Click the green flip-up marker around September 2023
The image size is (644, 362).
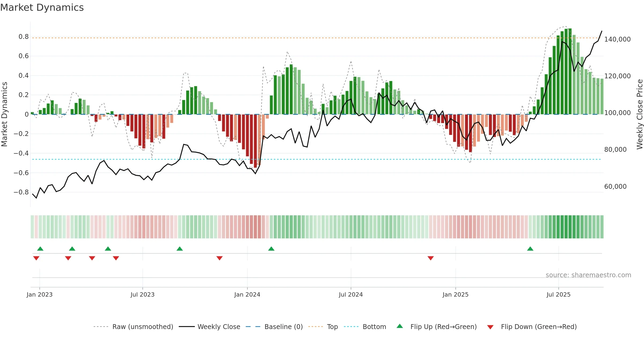180,249
